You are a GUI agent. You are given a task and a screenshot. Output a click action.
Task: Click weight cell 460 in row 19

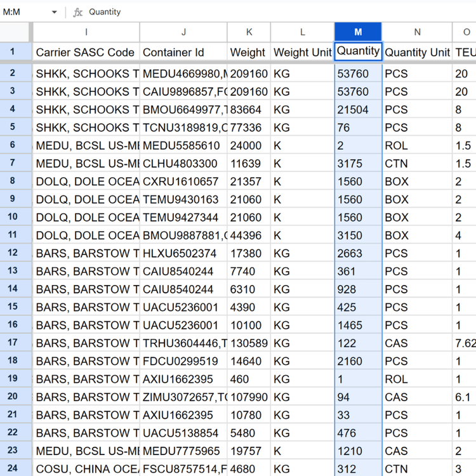pos(249,378)
